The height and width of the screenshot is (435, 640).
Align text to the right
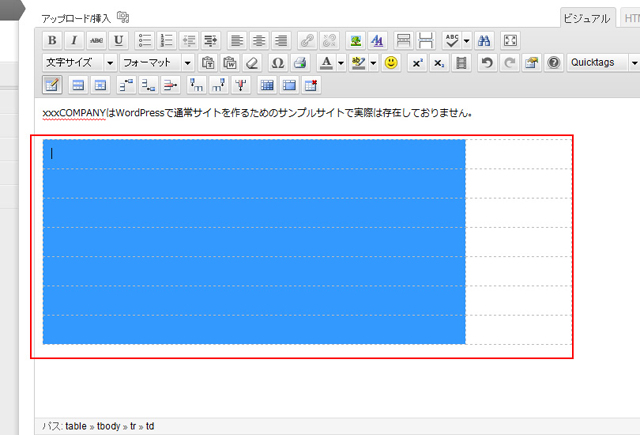tap(281, 40)
